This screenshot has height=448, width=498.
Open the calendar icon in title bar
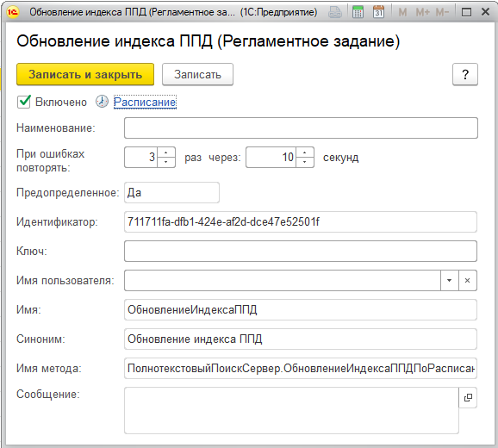coord(378,12)
